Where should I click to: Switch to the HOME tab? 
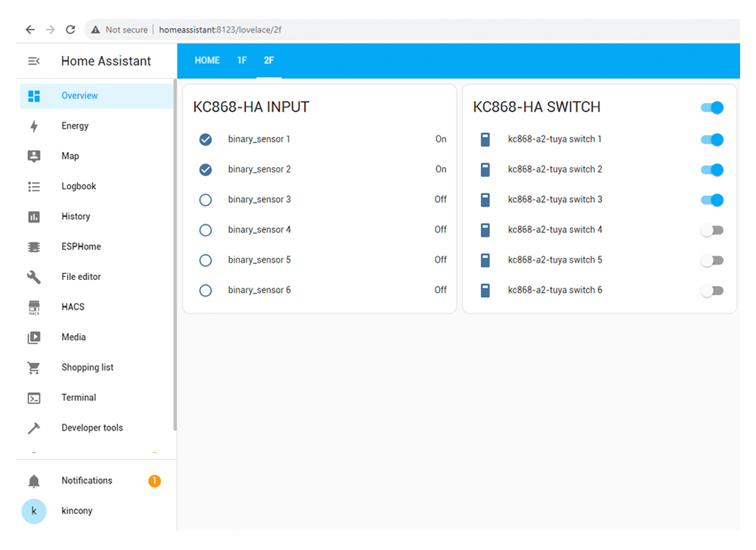pyautogui.click(x=207, y=61)
